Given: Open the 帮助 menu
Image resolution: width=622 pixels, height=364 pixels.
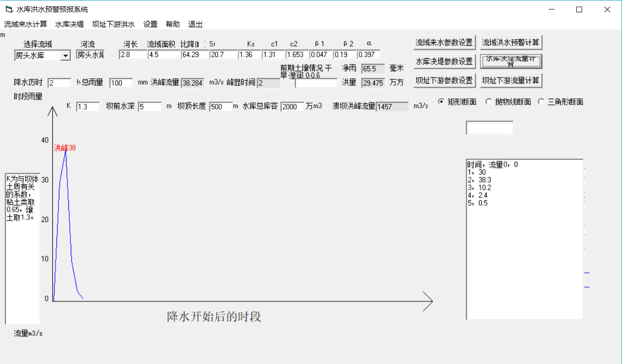Looking at the screenshot, I should tap(172, 25).
